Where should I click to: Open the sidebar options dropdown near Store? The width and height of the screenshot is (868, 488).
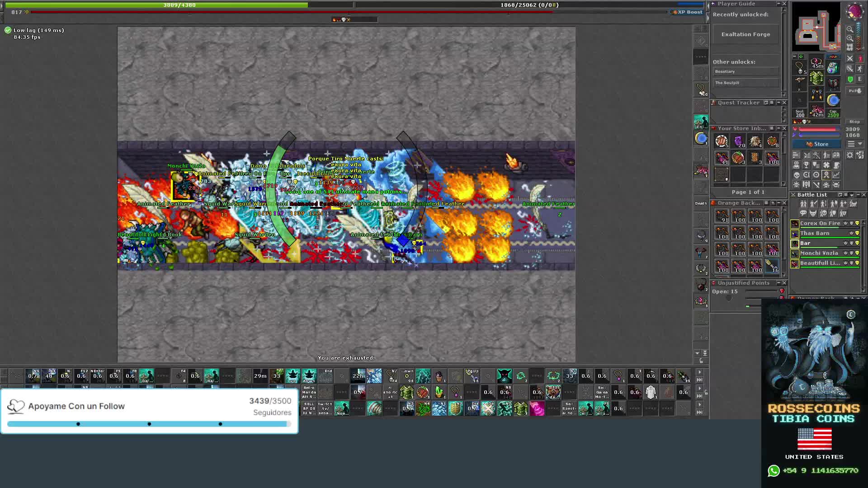855,144
